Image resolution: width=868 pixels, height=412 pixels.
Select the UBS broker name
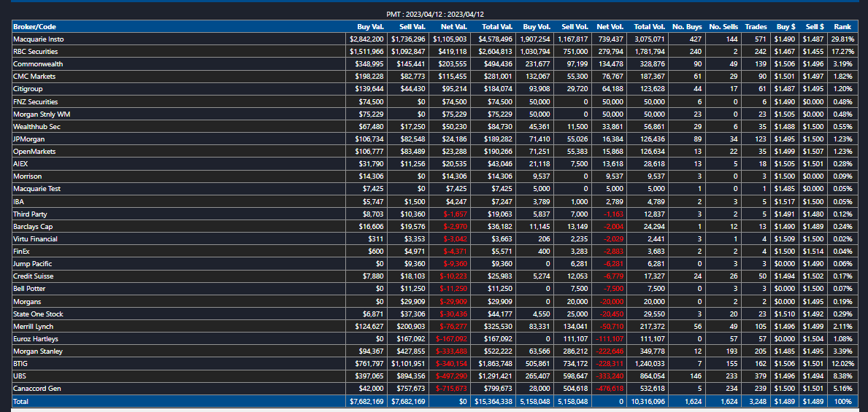point(20,376)
